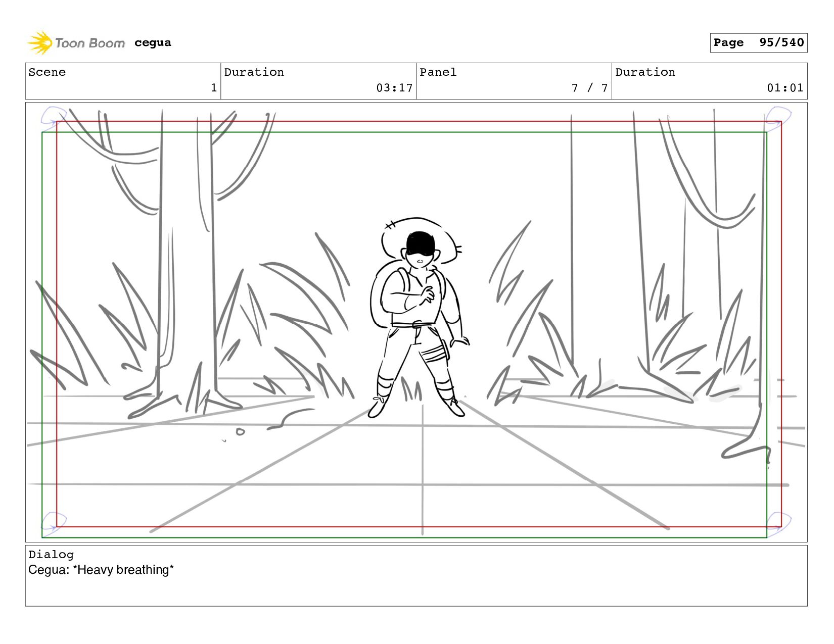834x644 pixels.
Task: Click the dialog line 'Cegua: *Heavy breathing*'
Action: pyautogui.click(x=101, y=570)
